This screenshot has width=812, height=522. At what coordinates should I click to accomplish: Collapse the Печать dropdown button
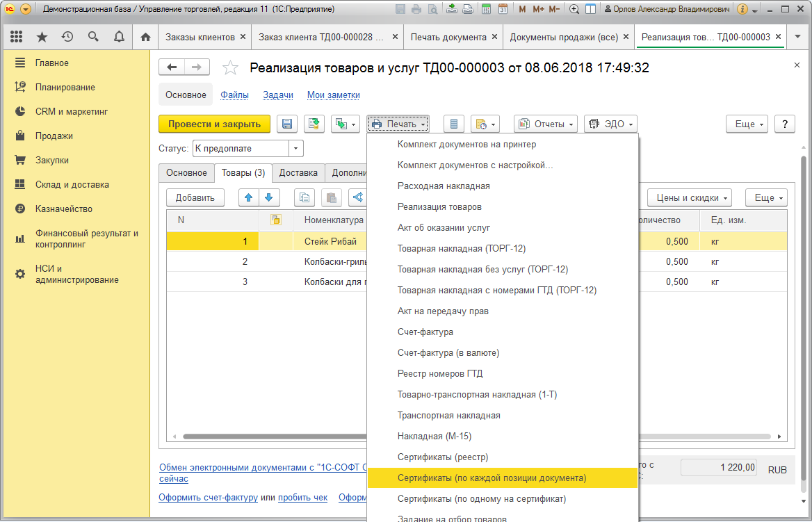click(398, 124)
